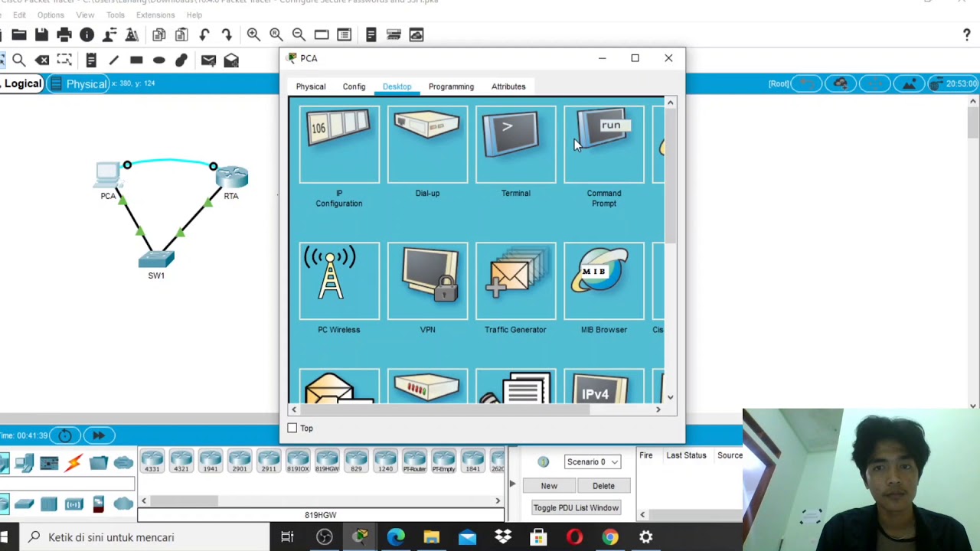
Task: Enable the Top checkbox in PCA window
Action: 292,428
